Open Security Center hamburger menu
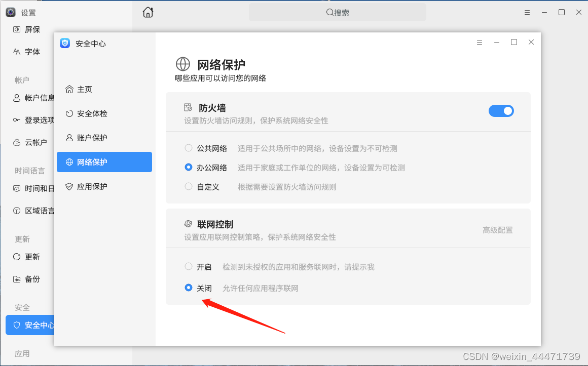Viewport: 588px width, 366px height. tap(480, 42)
